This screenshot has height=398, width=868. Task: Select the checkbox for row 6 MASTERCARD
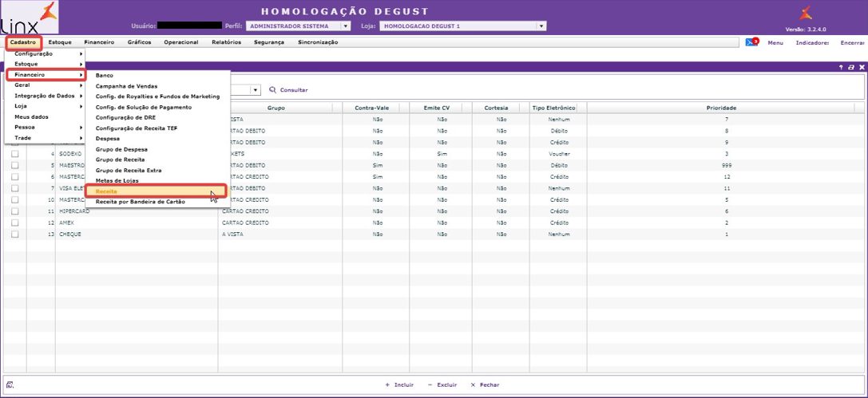pos(15,177)
